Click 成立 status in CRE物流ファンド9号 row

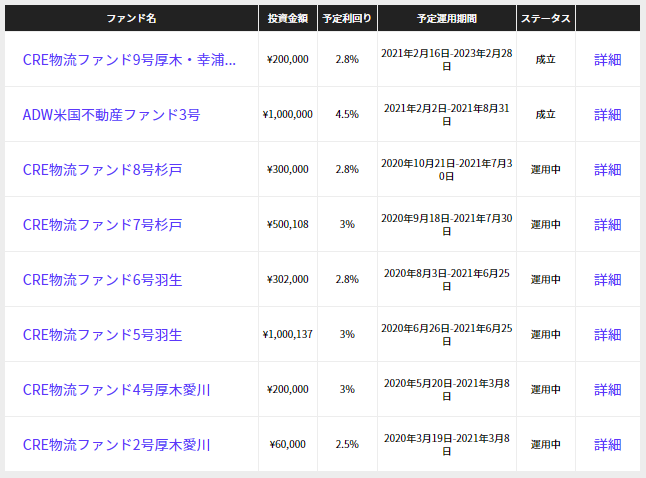[545, 59]
